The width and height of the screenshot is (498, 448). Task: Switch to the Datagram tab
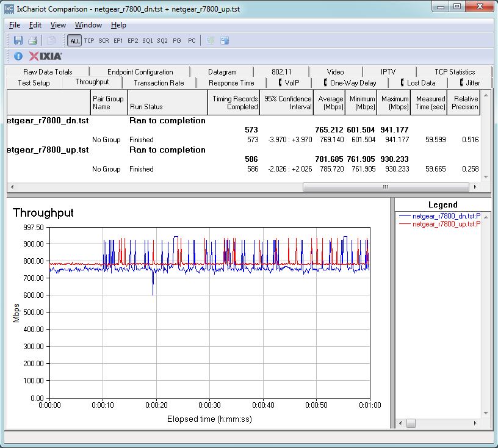tap(222, 72)
